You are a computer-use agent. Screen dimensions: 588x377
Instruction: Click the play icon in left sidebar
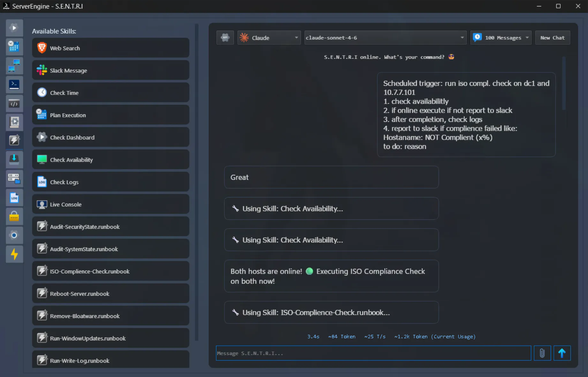(x=14, y=28)
